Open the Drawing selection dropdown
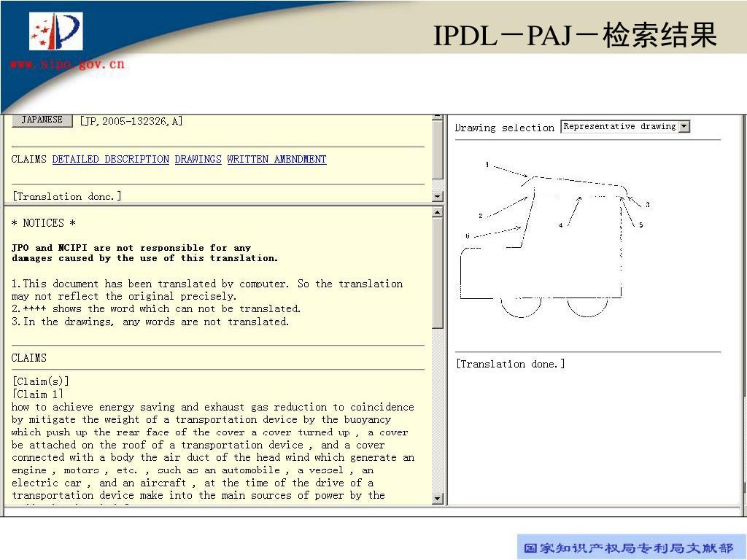Image resolution: width=747 pixels, height=560 pixels. point(625,126)
